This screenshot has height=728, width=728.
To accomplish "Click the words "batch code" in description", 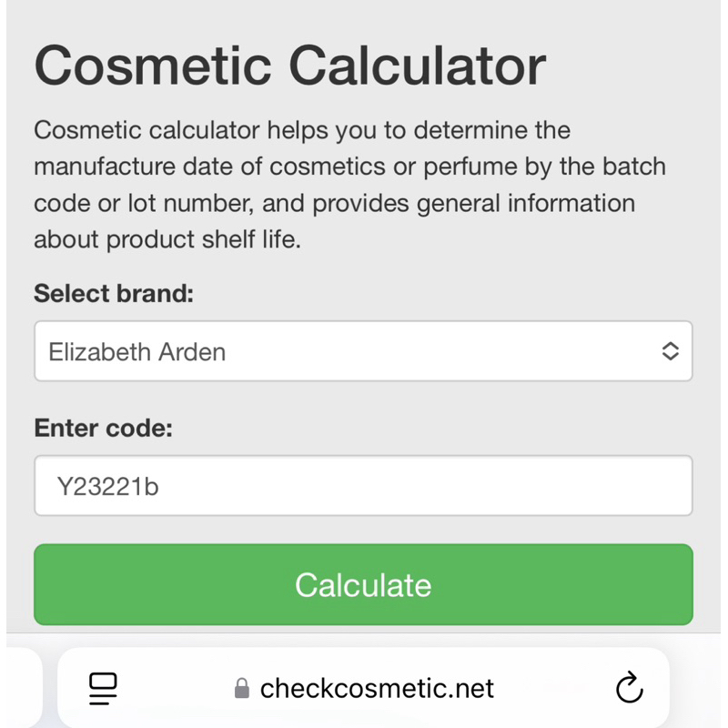I will point(617,167).
